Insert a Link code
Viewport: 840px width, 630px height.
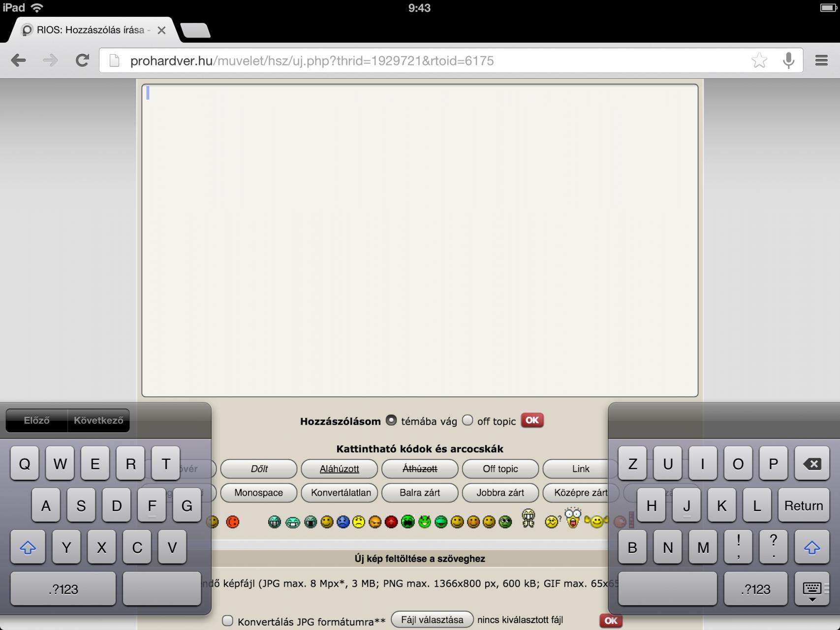[581, 469]
